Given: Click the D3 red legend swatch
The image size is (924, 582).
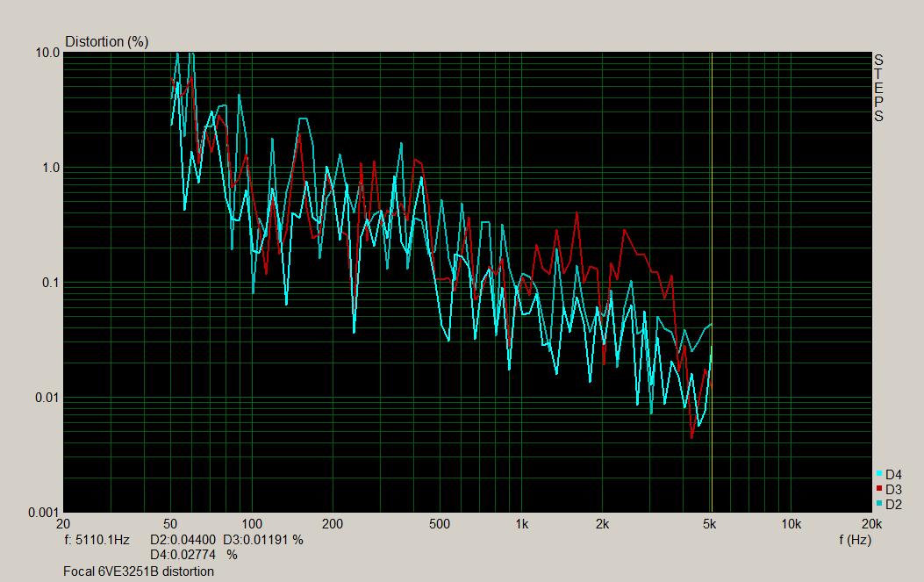Looking at the screenshot, I should point(878,488).
